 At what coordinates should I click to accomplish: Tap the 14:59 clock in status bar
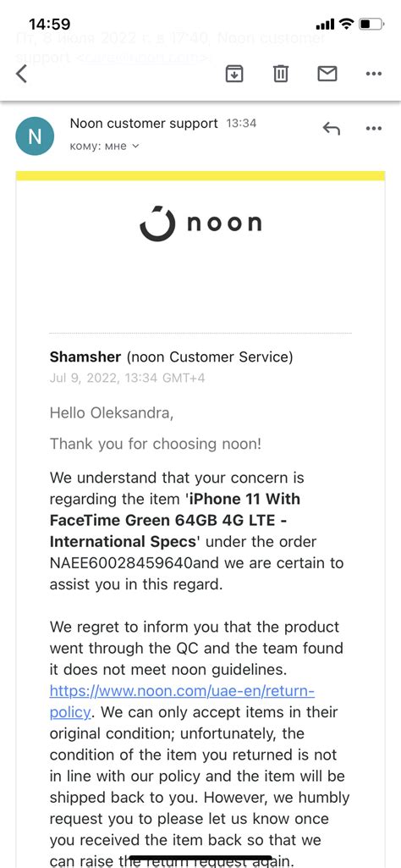pos(49,25)
